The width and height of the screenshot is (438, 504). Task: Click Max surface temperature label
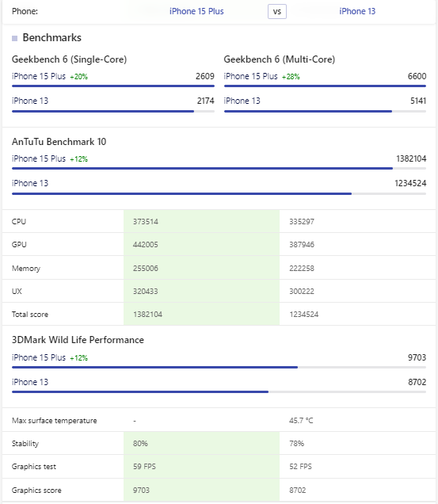coord(55,421)
